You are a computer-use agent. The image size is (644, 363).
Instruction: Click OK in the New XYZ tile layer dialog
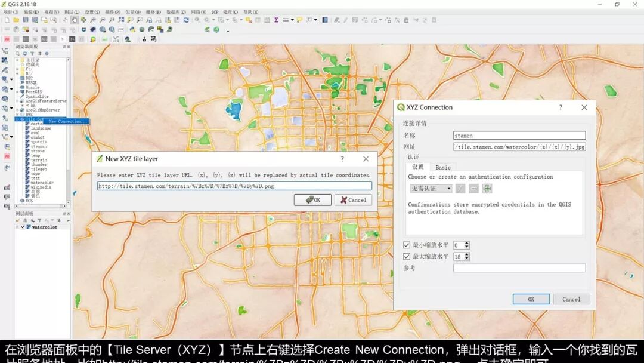coord(312,200)
